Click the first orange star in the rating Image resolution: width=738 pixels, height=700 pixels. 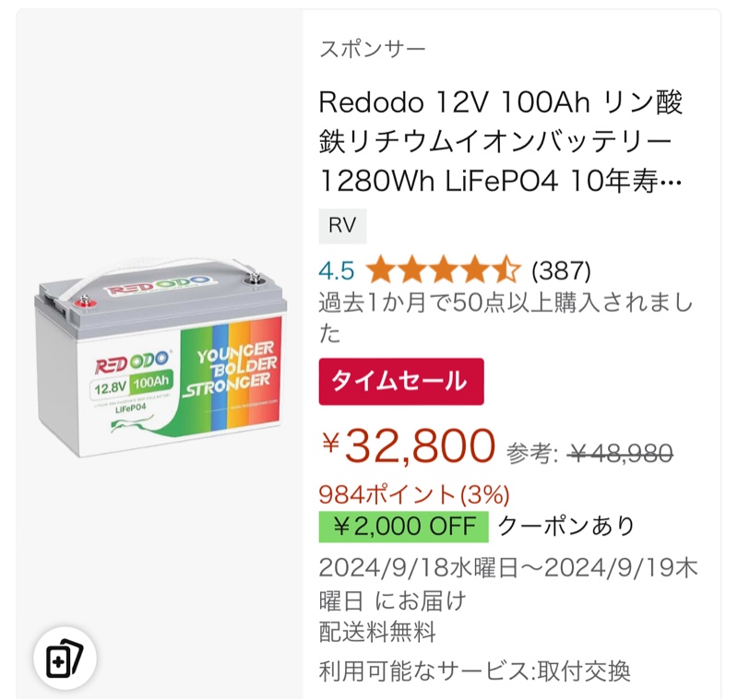[381, 270]
